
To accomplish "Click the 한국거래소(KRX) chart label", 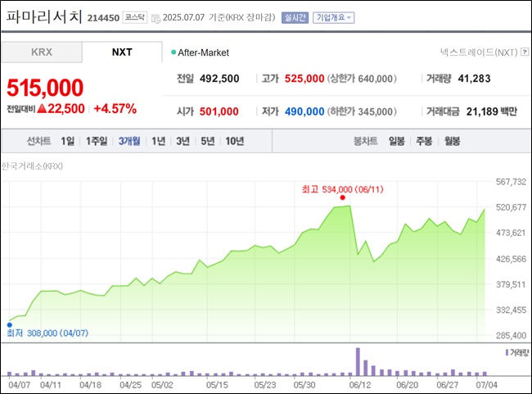I will coord(32,166).
